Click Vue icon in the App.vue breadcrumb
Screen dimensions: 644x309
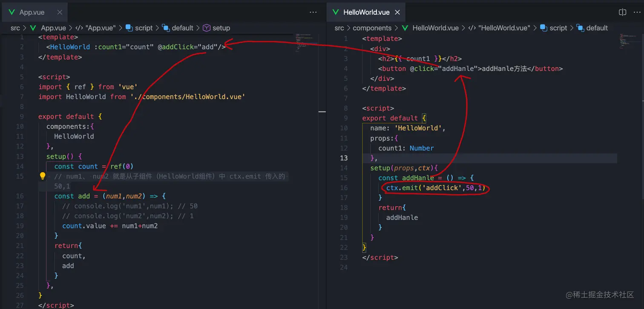[x=33, y=28]
